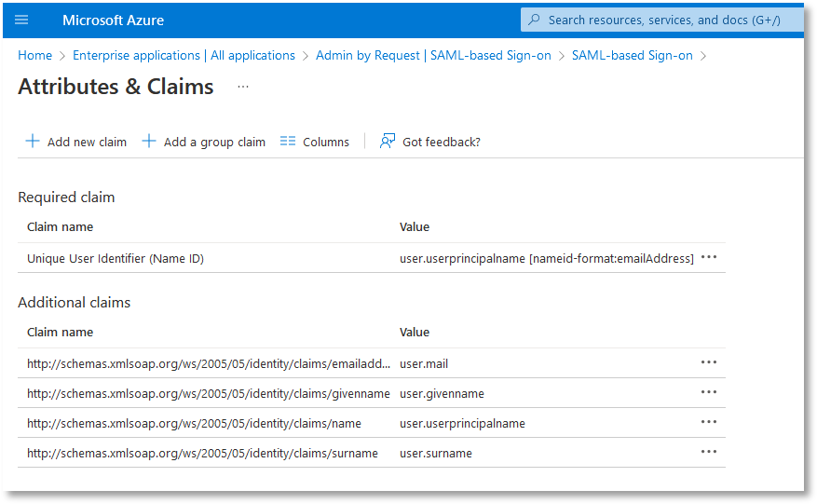Open the ellipsis menu beside Attributes & Claims title
This screenshot has height=504, width=817.
[243, 87]
